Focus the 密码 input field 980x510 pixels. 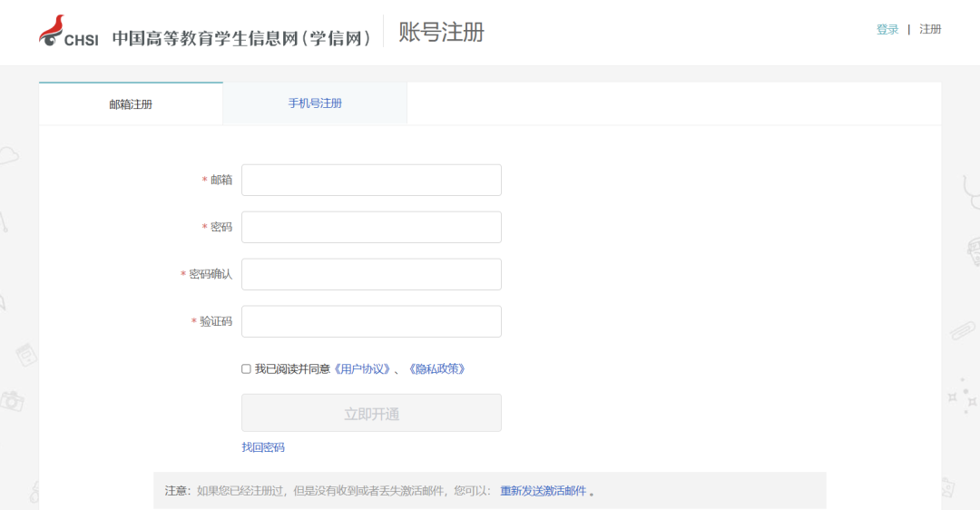click(x=371, y=227)
